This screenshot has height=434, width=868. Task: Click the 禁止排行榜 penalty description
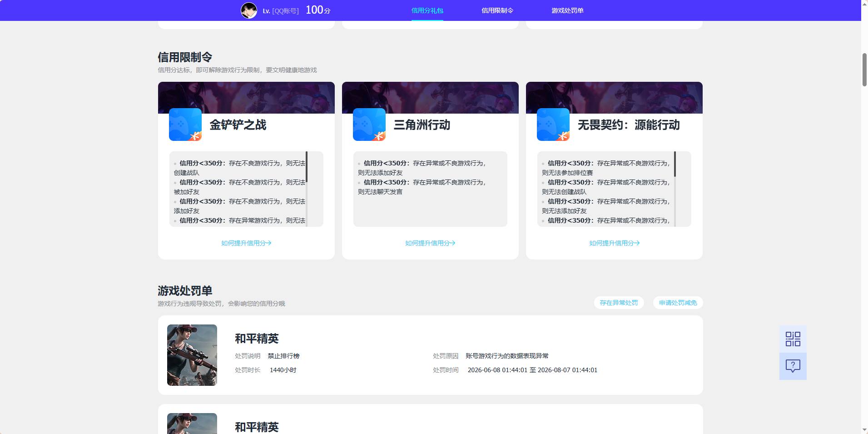click(283, 356)
